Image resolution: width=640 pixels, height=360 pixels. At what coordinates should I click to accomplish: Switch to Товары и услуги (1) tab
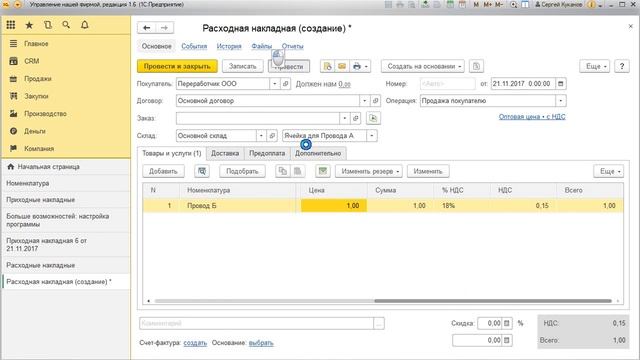tap(171, 153)
